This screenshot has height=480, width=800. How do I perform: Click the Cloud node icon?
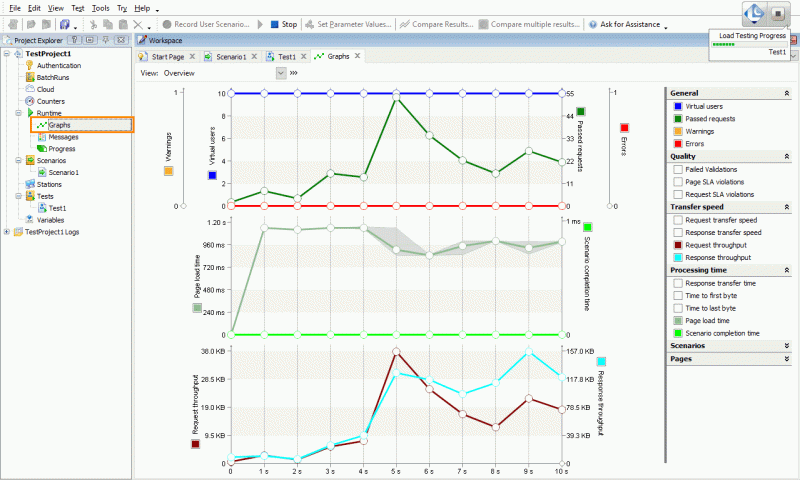(30, 89)
